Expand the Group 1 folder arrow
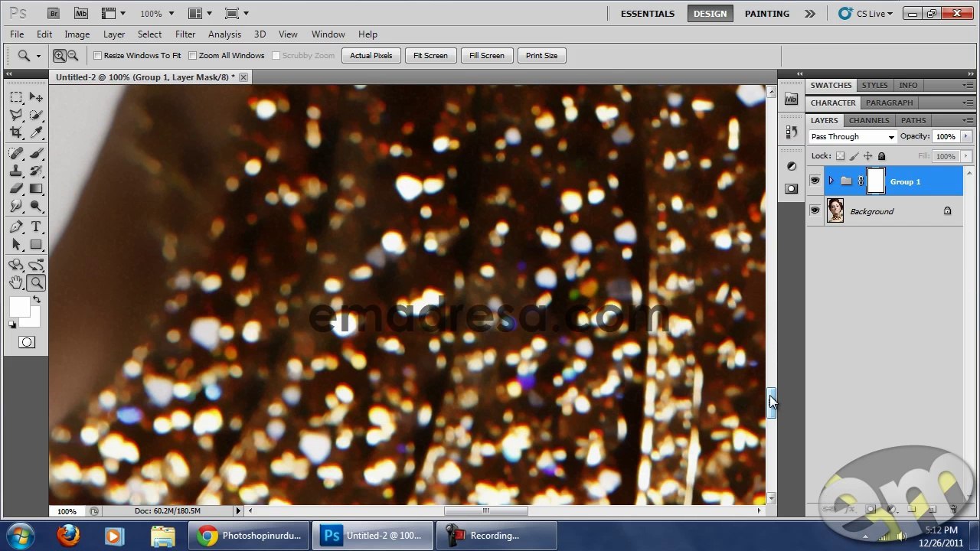The image size is (980, 551). click(831, 181)
